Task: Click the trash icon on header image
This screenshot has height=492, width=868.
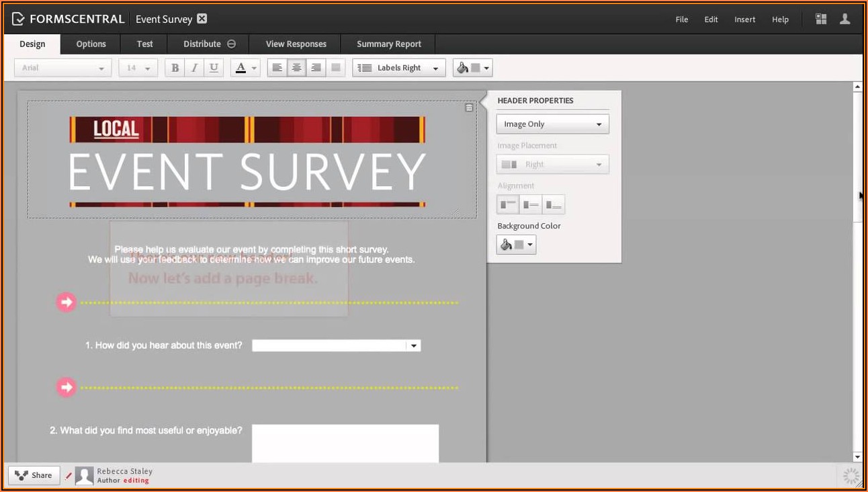Action: (469, 108)
